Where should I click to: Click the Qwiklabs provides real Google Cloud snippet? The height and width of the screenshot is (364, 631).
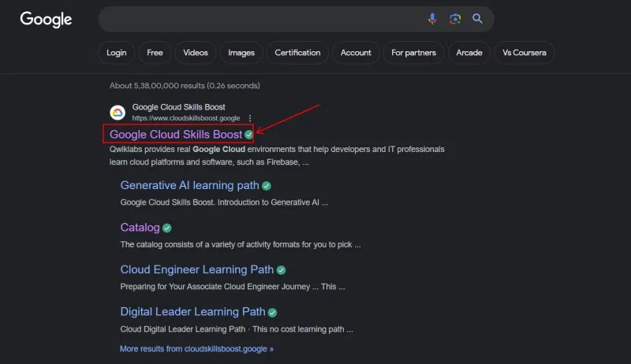pyautogui.click(x=277, y=155)
